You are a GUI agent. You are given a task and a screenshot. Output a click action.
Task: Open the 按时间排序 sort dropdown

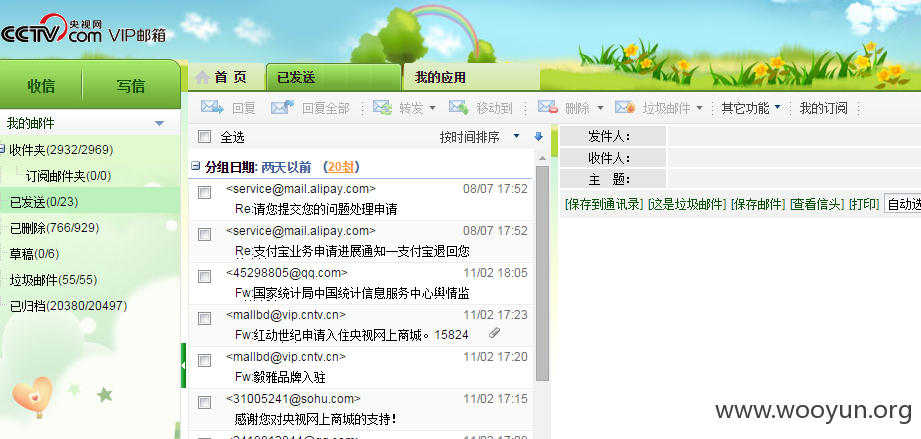[516, 136]
